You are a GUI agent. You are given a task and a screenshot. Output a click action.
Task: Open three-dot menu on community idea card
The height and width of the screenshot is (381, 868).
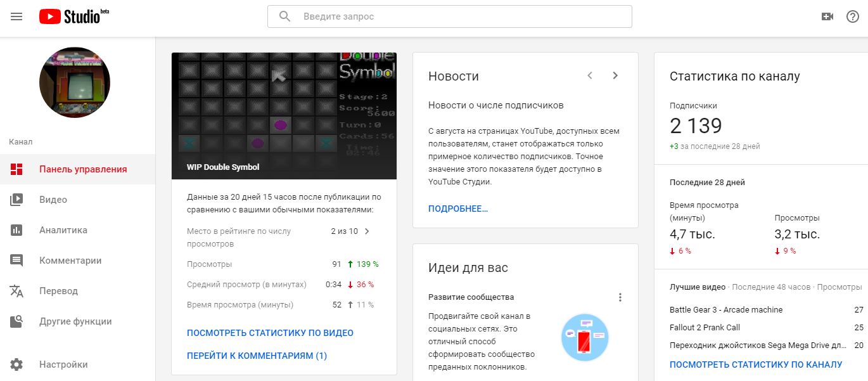(x=620, y=297)
